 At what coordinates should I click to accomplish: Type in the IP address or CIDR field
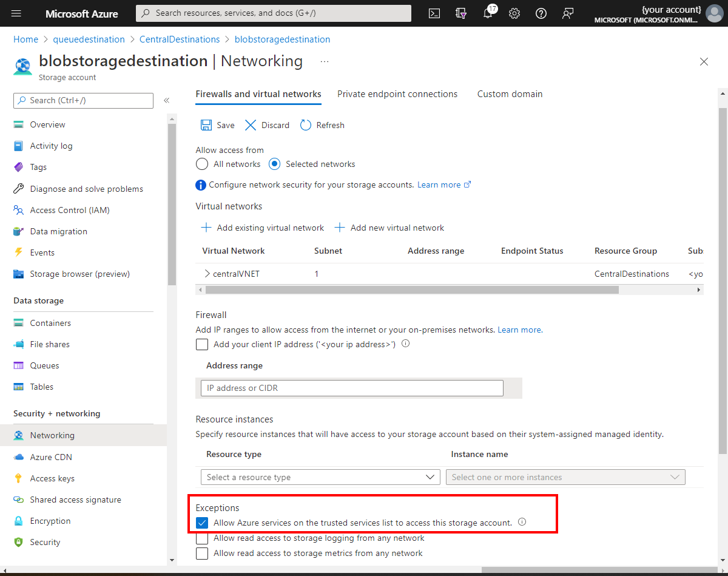pyautogui.click(x=352, y=388)
